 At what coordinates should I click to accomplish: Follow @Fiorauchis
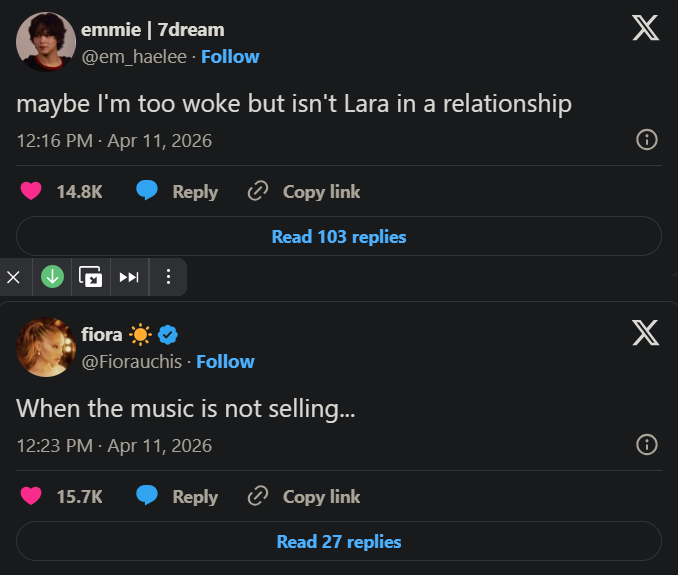click(225, 361)
